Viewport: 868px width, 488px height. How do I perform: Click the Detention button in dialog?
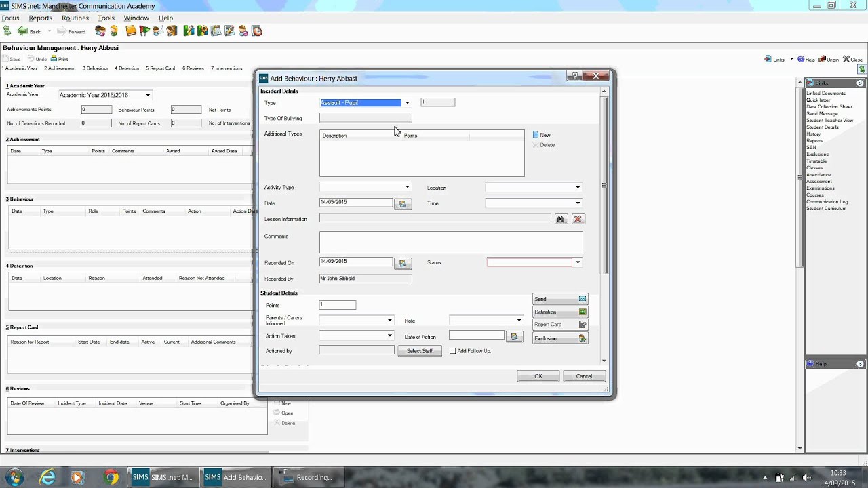click(x=560, y=312)
